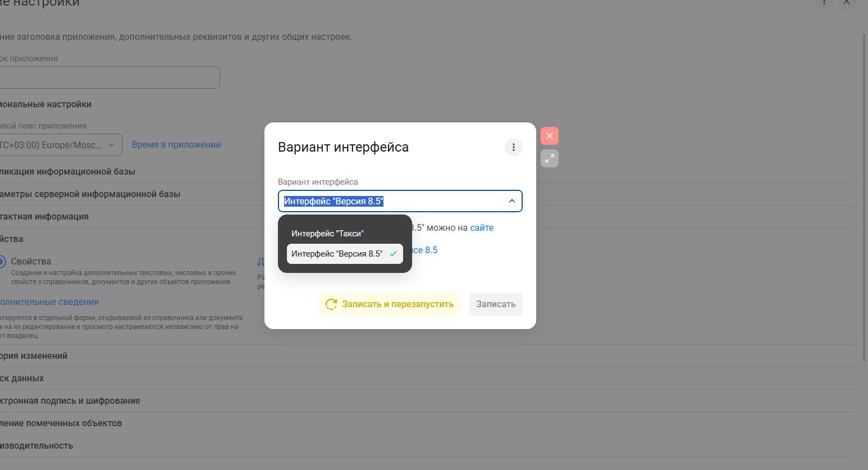This screenshot has height=470, width=868.
Task: Select the Свойства radio button
Action: pyautogui.click(x=2, y=262)
